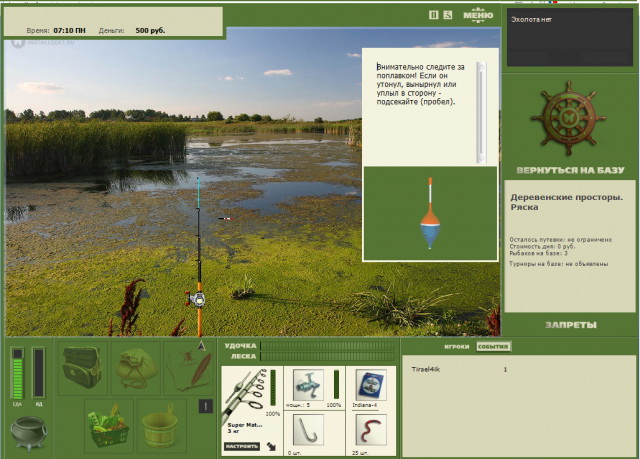Select the hook slot

pyautogui.click(x=305, y=433)
